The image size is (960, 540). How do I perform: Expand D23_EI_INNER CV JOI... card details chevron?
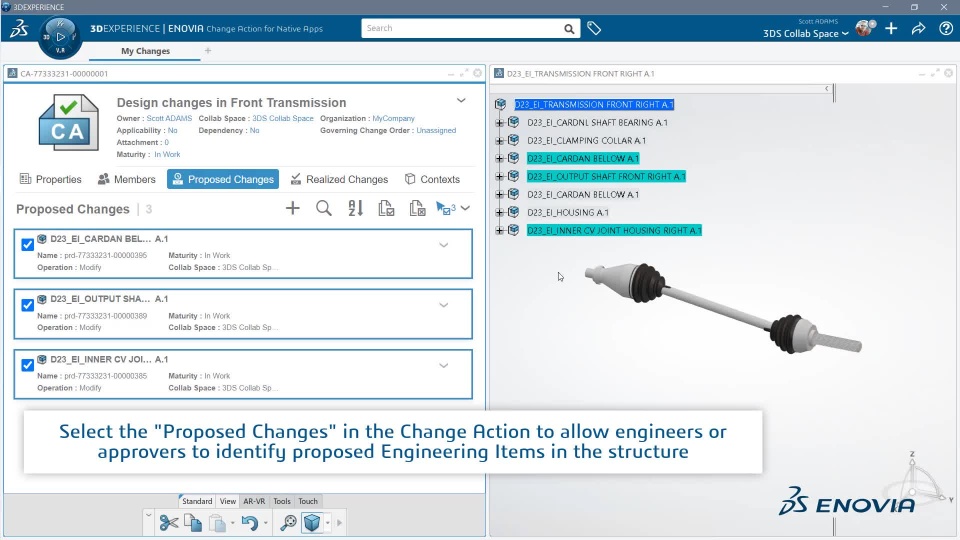[444, 366]
